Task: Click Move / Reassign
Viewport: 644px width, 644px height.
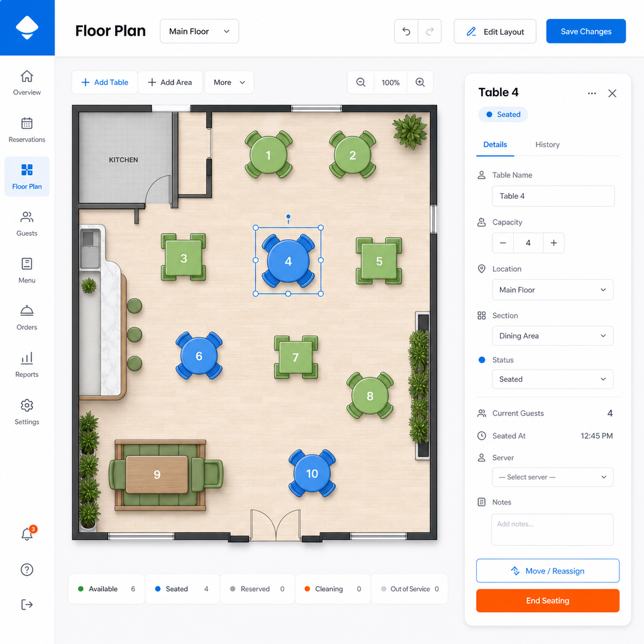Action: point(548,571)
